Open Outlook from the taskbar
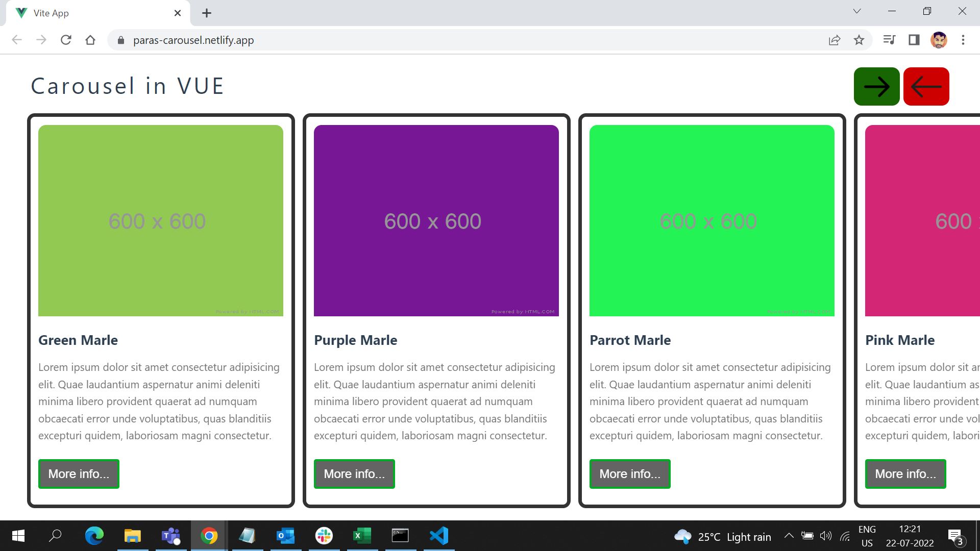 (x=285, y=536)
